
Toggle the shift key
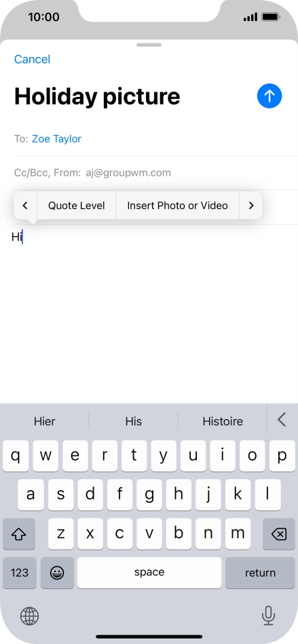click(x=19, y=534)
